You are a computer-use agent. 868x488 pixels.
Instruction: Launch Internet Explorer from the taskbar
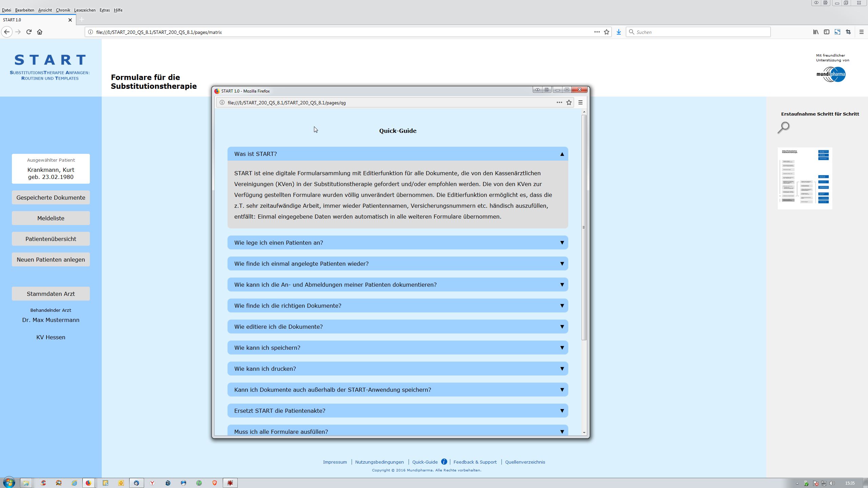click(74, 483)
